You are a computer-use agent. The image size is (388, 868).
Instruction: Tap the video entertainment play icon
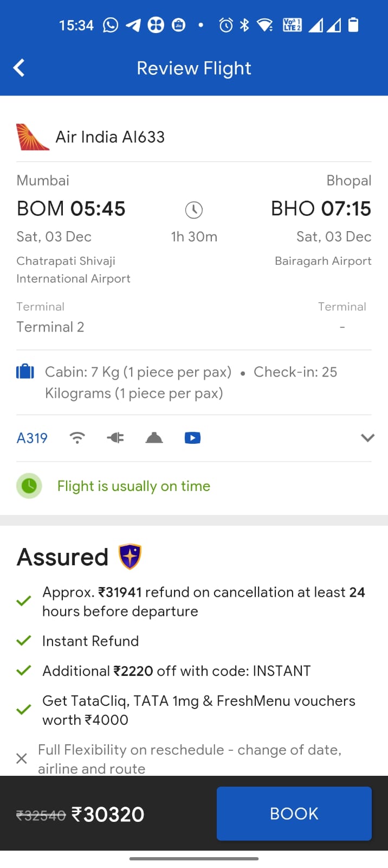click(192, 438)
